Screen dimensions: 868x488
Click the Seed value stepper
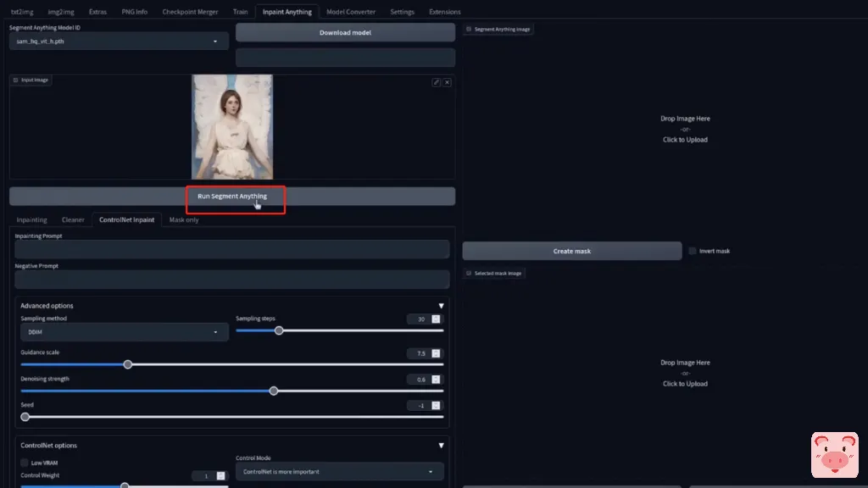pyautogui.click(x=436, y=406)
